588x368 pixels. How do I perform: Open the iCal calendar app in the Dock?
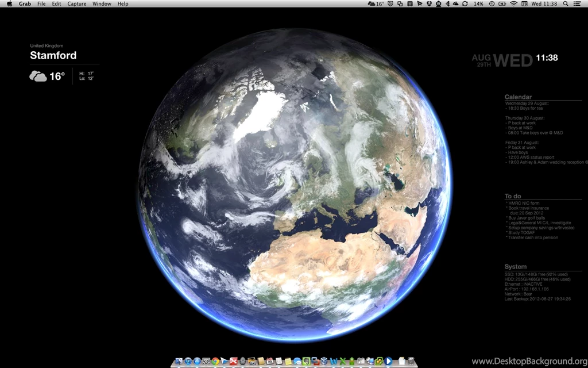(270, 361)
